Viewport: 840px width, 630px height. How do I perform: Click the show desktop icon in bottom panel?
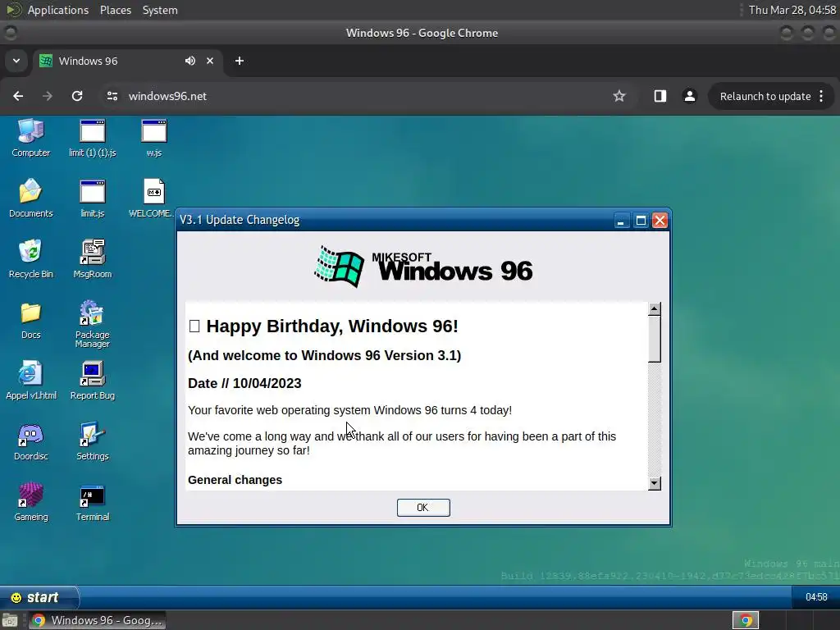10,620
